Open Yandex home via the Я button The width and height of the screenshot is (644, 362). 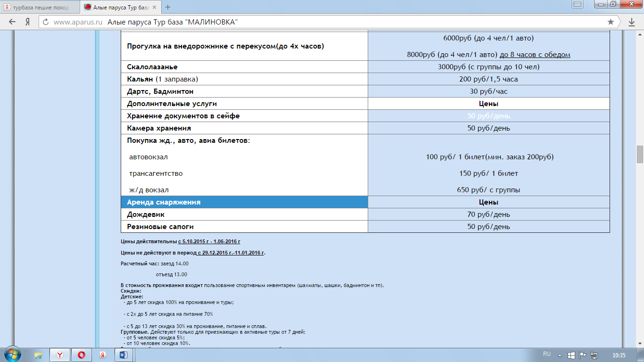click(28, 22)
